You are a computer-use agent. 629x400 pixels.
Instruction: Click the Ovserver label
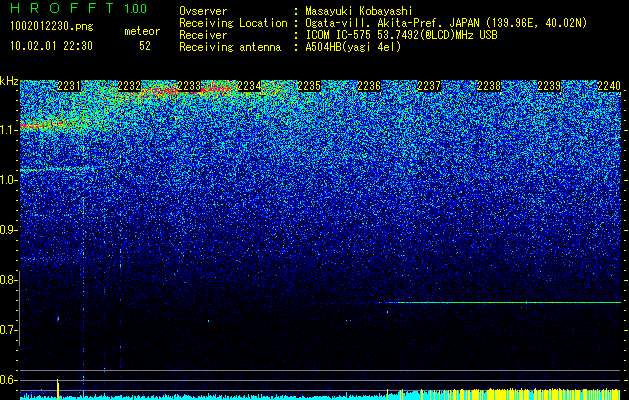click(203, 11)
